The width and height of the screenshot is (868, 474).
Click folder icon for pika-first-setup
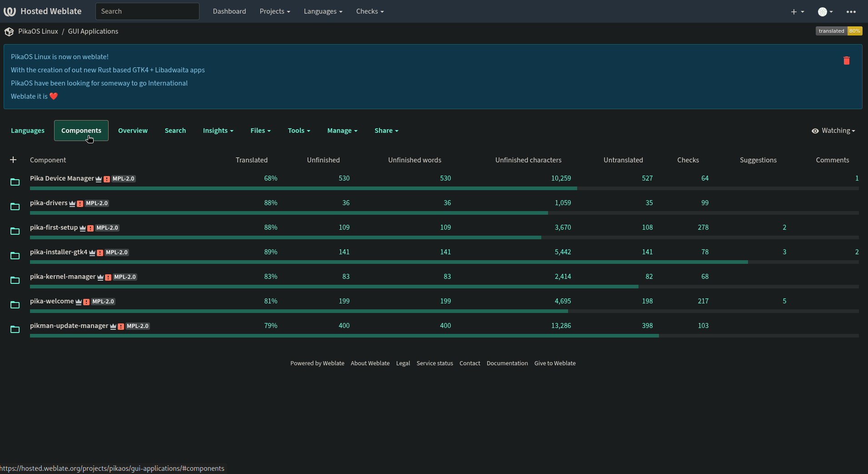point(15,231)
